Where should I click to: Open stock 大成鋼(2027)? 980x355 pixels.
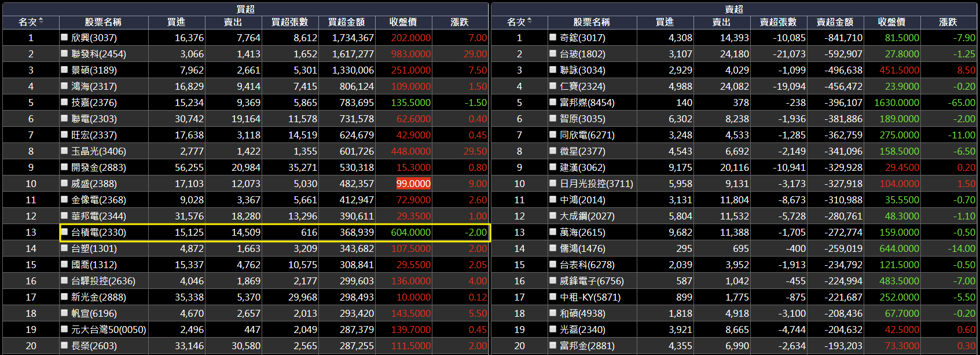coord(587,216)
